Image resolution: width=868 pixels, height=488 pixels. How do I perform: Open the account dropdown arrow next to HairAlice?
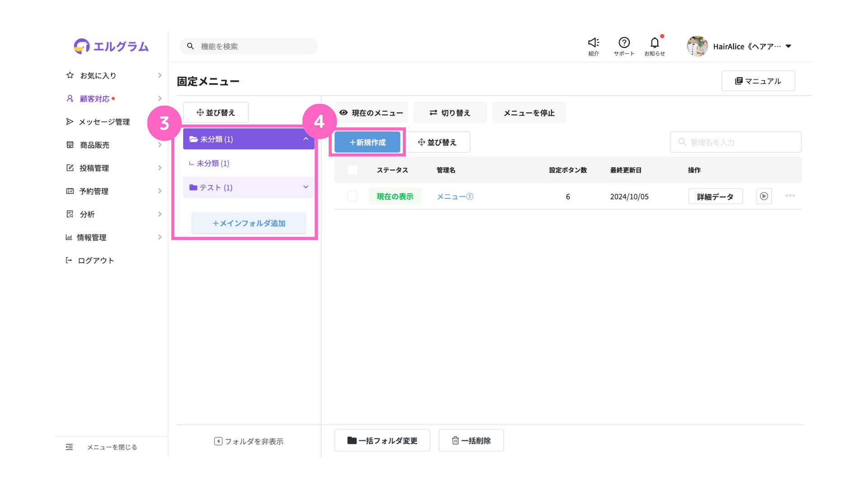[788, 46]
